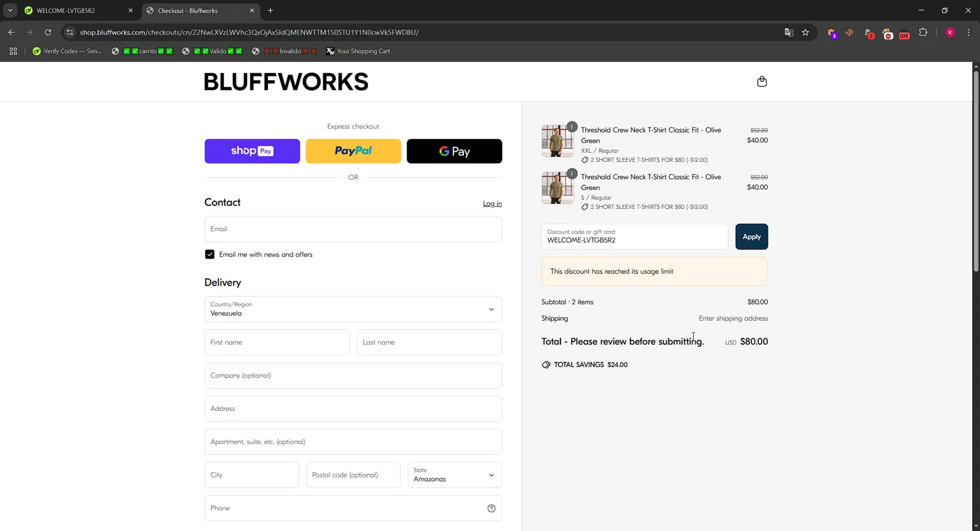Open the extension with red OFF badge
This screenshot has height=531, width=980.
(x=904, y=33)
